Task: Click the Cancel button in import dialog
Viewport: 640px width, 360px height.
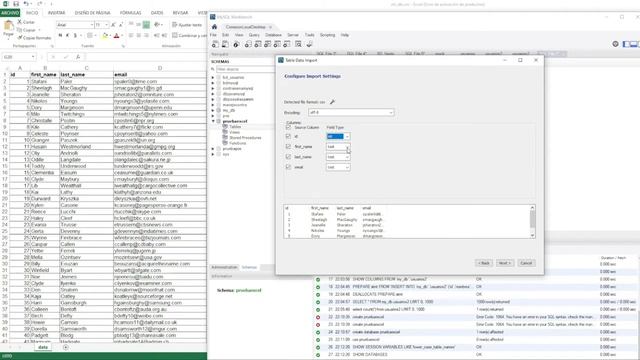Action: point(526,263)
